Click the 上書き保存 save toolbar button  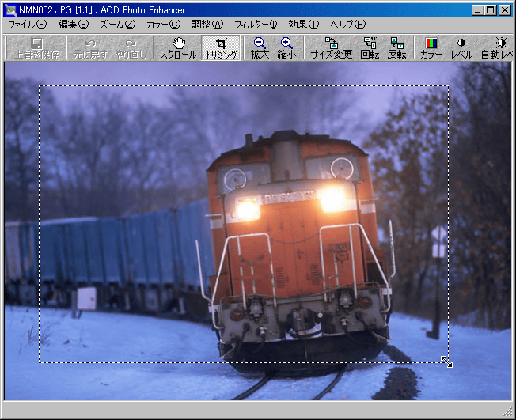(x=37, y=48)
